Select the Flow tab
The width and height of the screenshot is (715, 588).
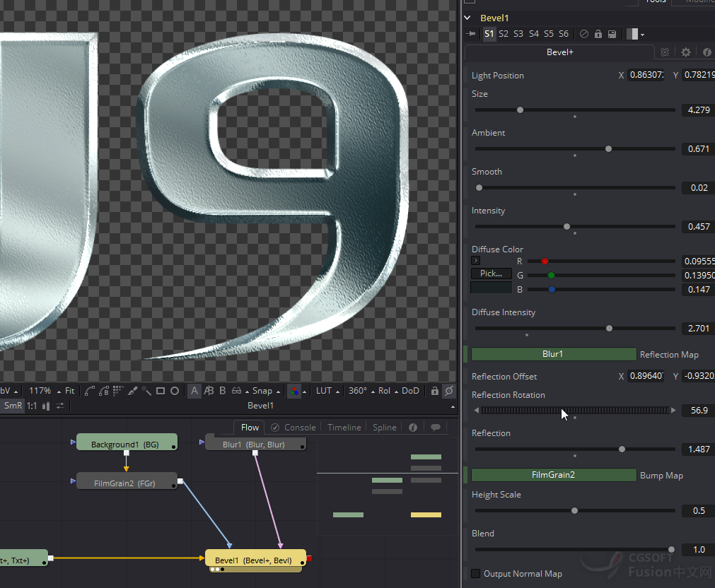pyautogui.click(x=250, y=428)
